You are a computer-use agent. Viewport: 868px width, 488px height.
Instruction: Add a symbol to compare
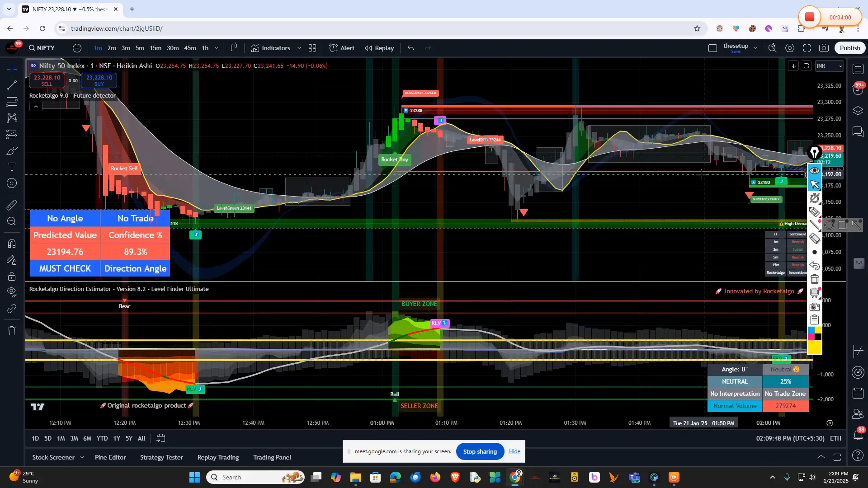click(77, 48)
